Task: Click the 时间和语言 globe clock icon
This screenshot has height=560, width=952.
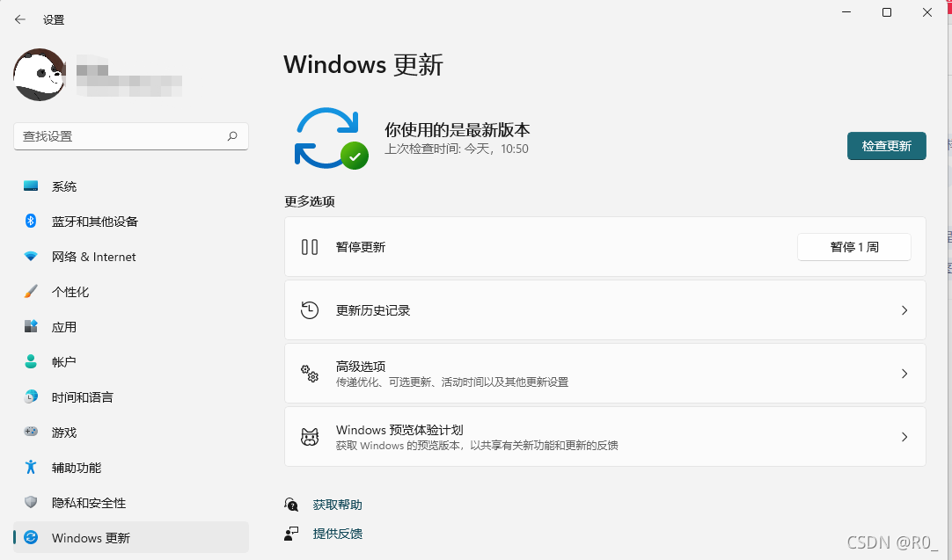Action: click(31, 396)
